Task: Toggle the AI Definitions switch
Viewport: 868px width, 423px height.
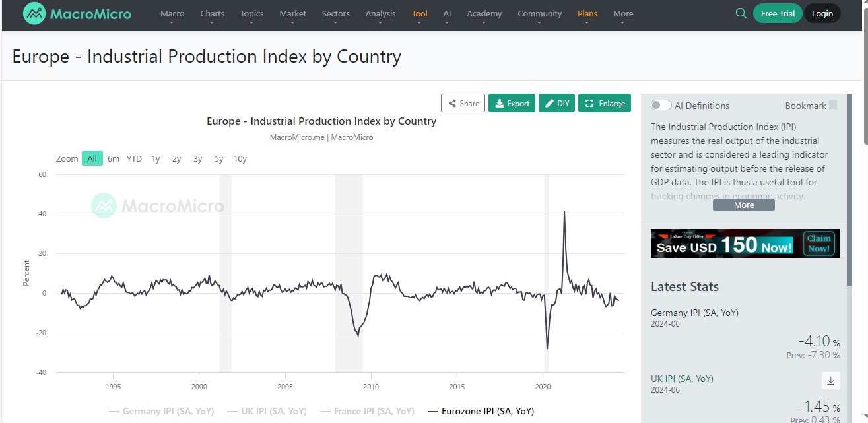Action: pyautogui.click(x=661, y=106)
